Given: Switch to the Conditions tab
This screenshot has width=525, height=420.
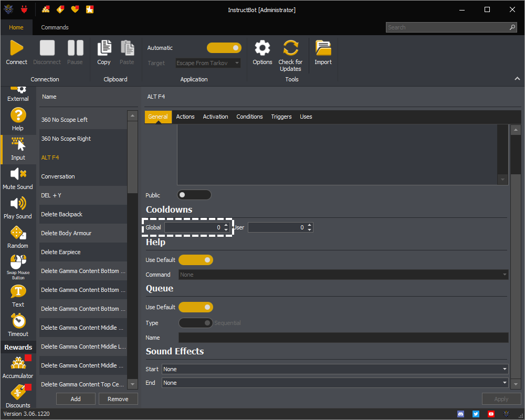Looking at the screenshot, I should (x=249, y=117).
